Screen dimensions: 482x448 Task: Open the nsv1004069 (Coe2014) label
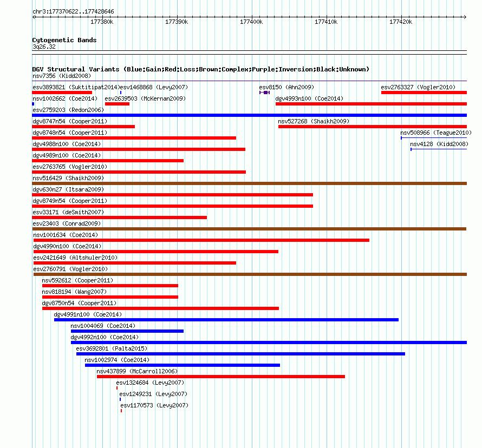point(103,326)
